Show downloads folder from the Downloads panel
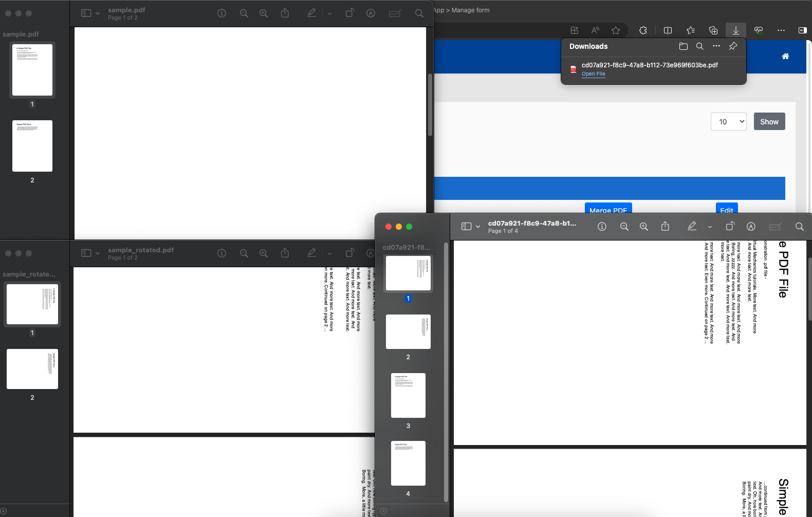Image resolution: width=812 pixels, height=517 pixels. click(x=683, y=46)
